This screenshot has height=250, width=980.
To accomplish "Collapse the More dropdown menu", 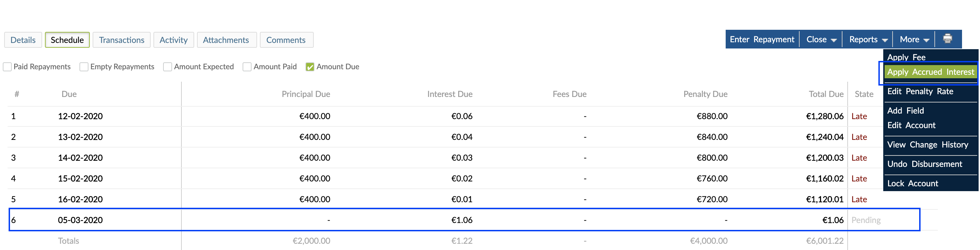I will point(914,39).
